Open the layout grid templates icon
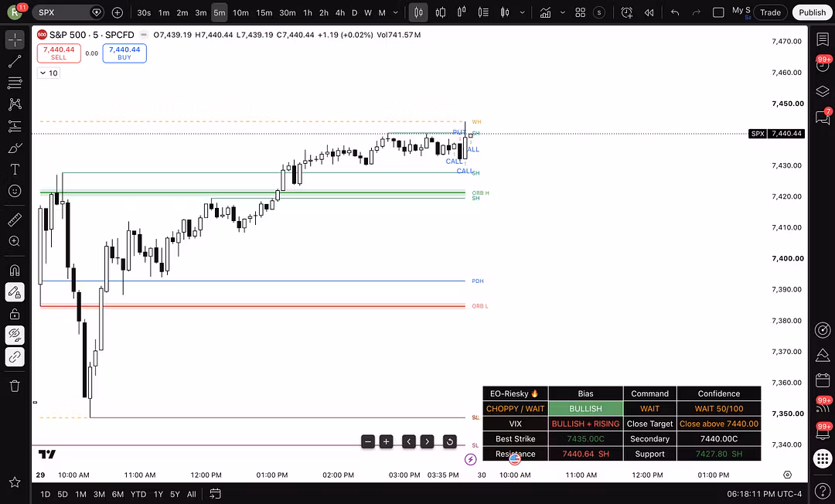 [x=581, y=12]
